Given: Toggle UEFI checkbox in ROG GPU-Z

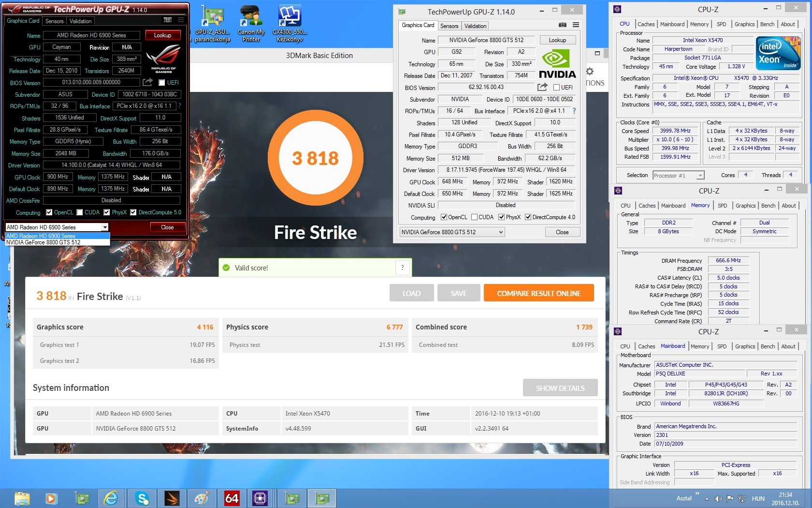Looking at the screenshot, I should click(x=162, y=83).
